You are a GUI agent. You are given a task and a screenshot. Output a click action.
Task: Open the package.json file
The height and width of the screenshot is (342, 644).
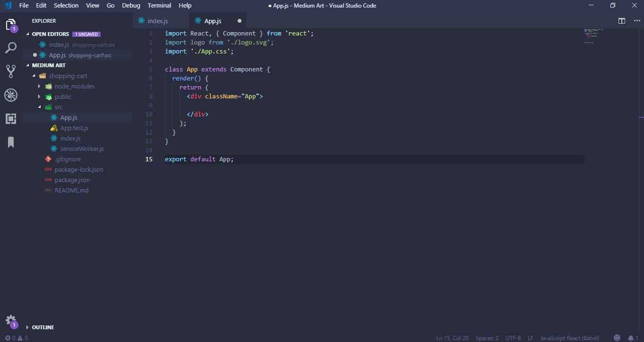tap(72, 180)
